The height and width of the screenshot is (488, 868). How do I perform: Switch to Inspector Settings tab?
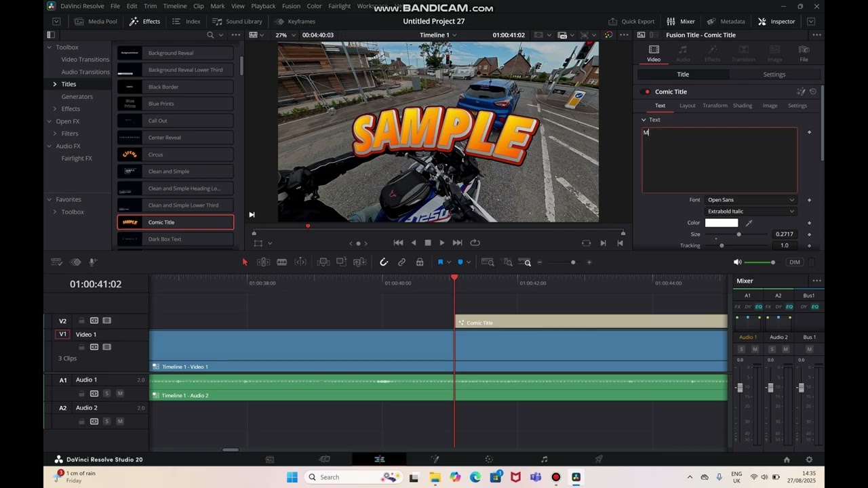pos(774,75)
